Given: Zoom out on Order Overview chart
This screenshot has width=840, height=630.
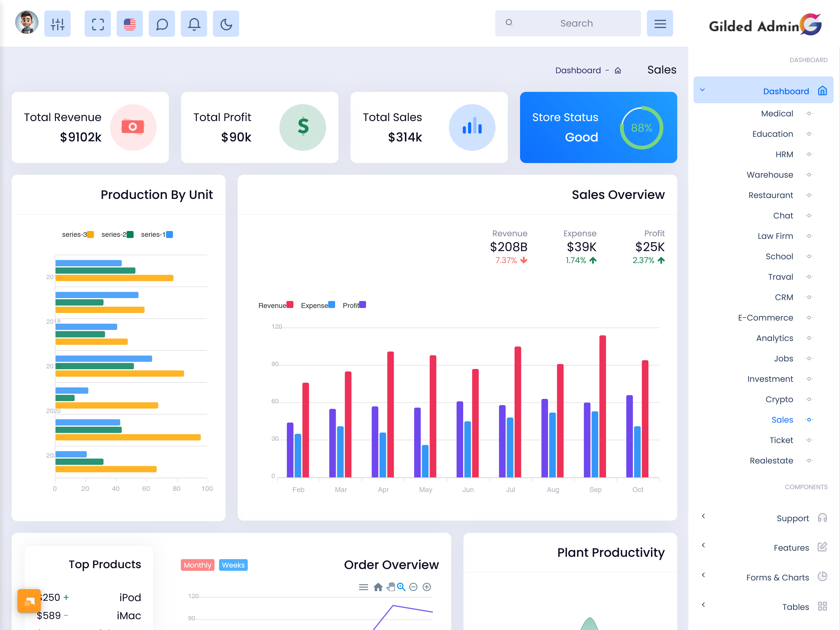Looking at the screenshot, I should pos(414,587).
